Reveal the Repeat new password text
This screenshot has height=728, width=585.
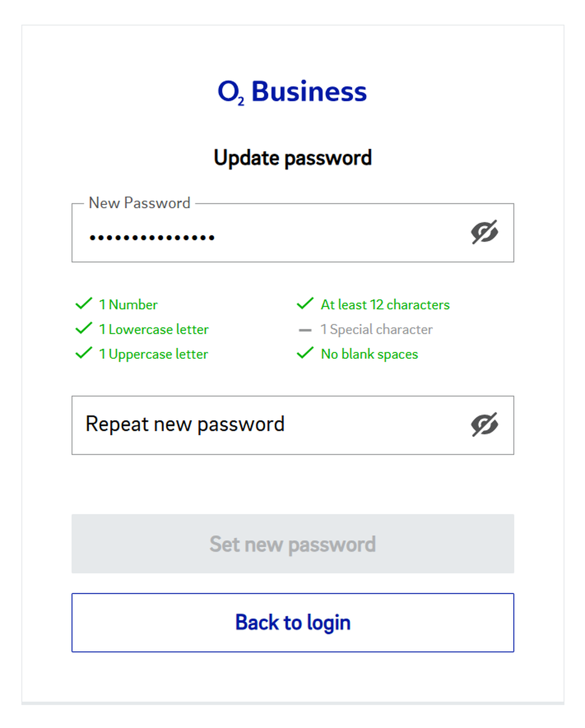coord(484,424)
